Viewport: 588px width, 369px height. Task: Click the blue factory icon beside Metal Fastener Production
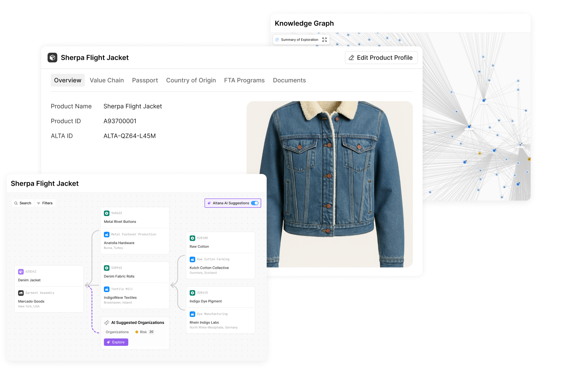pos(107,234)
